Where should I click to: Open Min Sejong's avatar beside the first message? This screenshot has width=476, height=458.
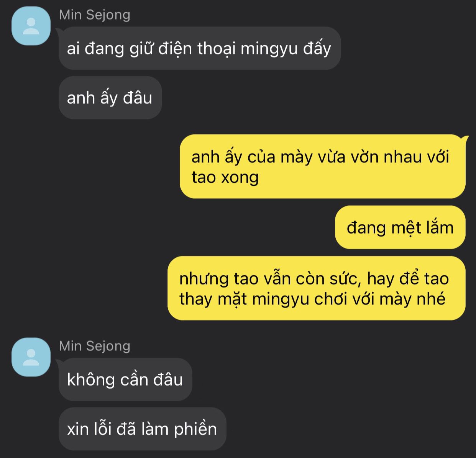31,26
